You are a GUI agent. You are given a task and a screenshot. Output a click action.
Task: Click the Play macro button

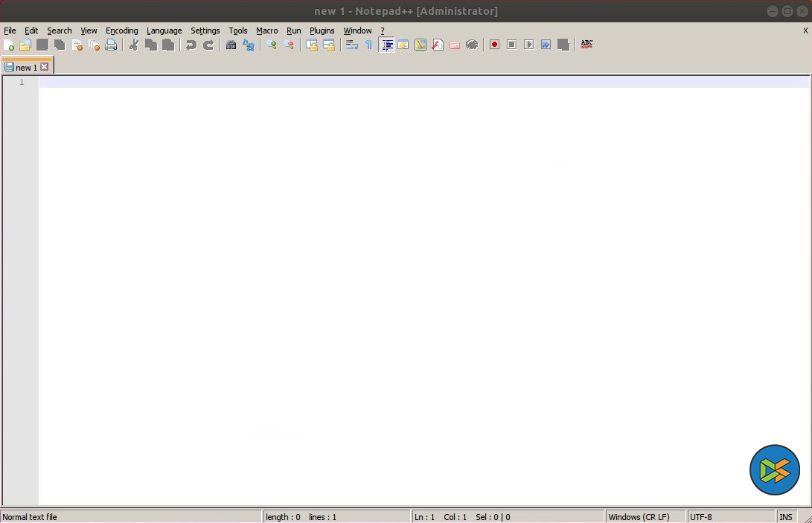tap(528, 45)
